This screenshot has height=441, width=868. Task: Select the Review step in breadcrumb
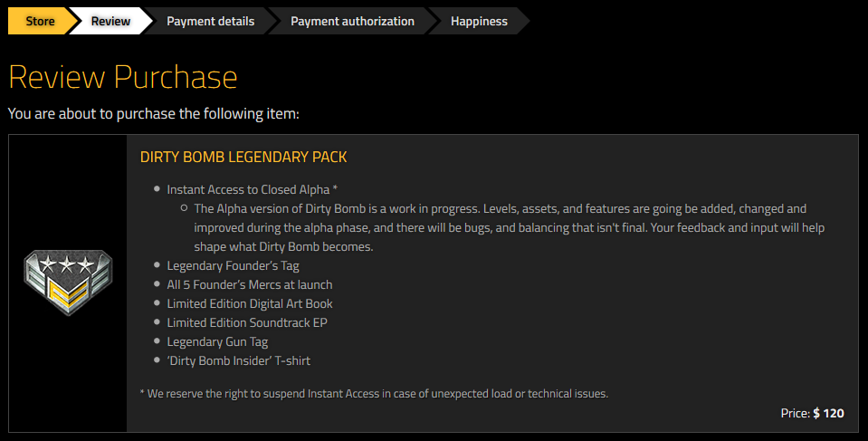pyautogui.click(x=110, y=21)
